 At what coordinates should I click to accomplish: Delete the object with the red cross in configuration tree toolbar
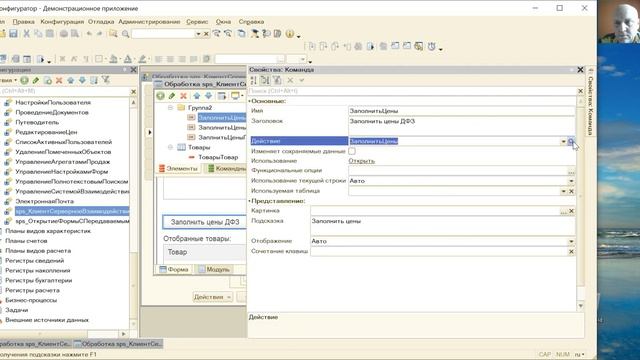pyautogui.click(x=59, y=80)
